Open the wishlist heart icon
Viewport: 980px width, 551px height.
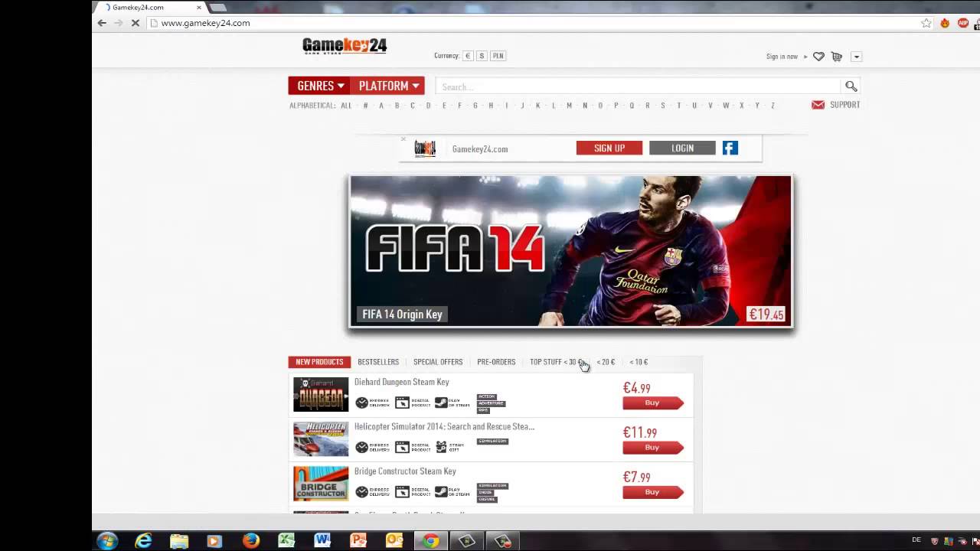point(818,57)
